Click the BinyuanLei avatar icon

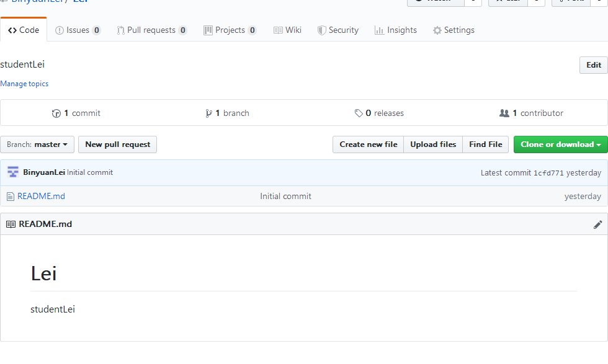point(13,172)
